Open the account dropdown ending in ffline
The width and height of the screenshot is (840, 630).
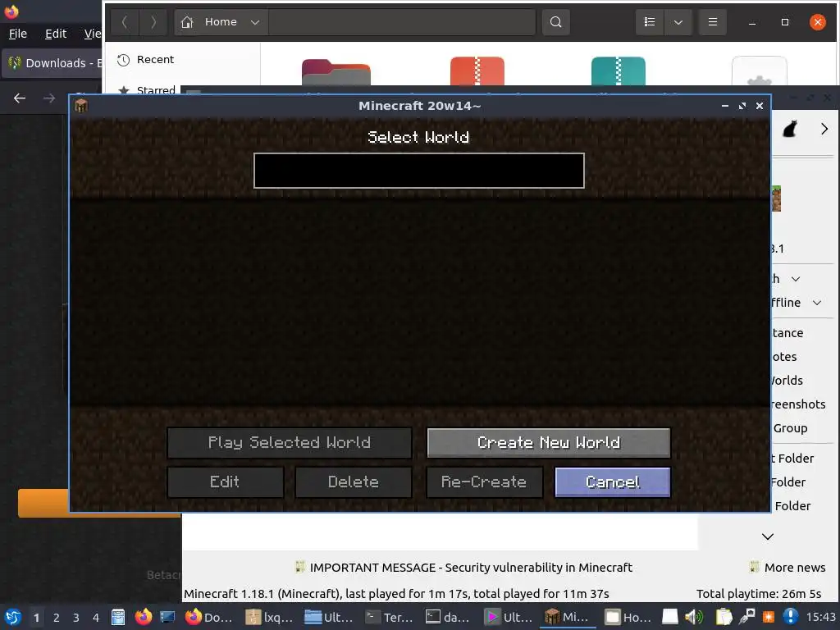817,303
